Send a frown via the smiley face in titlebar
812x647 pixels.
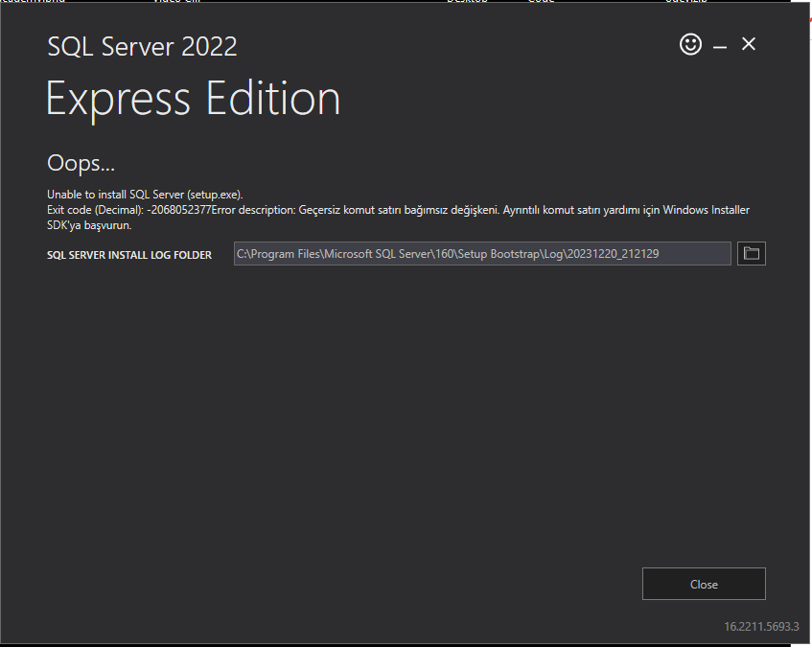point(690,44)
